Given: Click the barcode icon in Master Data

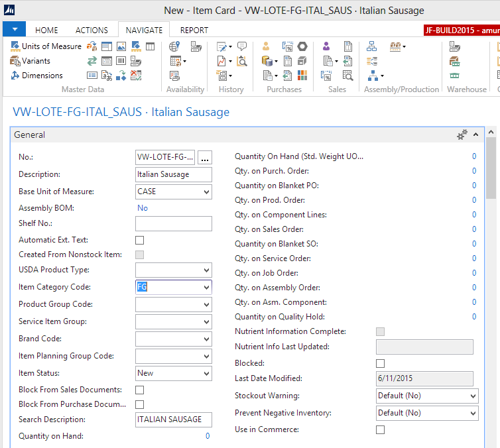Looking at the screenshot, I should [x=121, y=61].
